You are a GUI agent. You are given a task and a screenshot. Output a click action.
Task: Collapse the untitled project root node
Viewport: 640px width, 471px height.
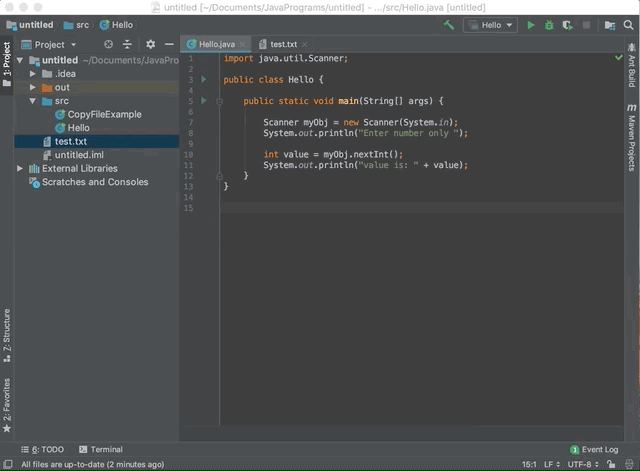(20, 60)
